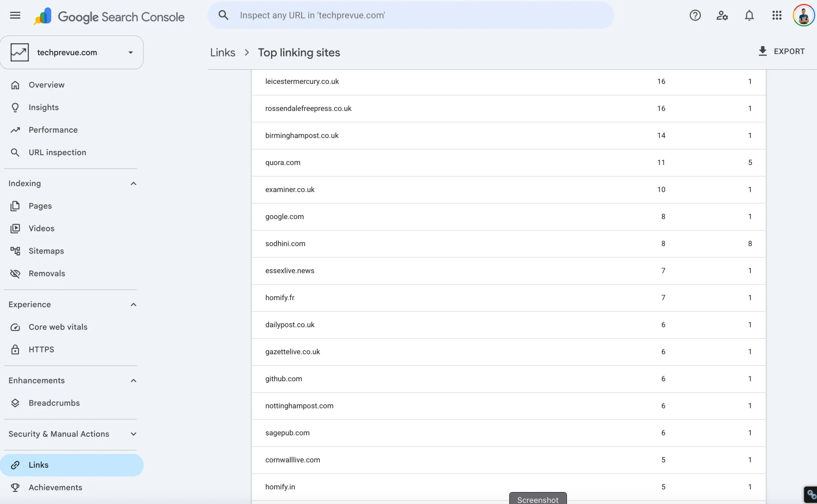Image resolution: width=817 pixels, height=504 pixels.
Task: Select the Top linking sites heading
Action: tap(299, 53)
